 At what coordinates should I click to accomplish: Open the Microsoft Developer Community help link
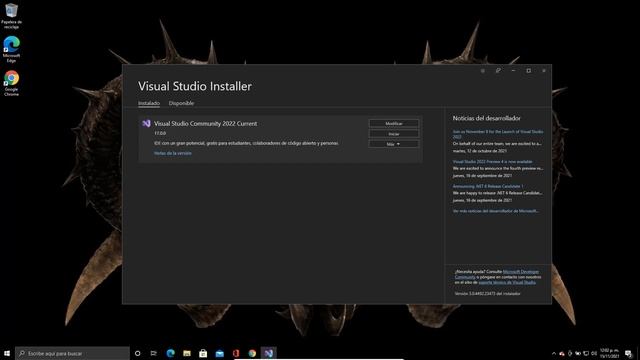point(520,272)
